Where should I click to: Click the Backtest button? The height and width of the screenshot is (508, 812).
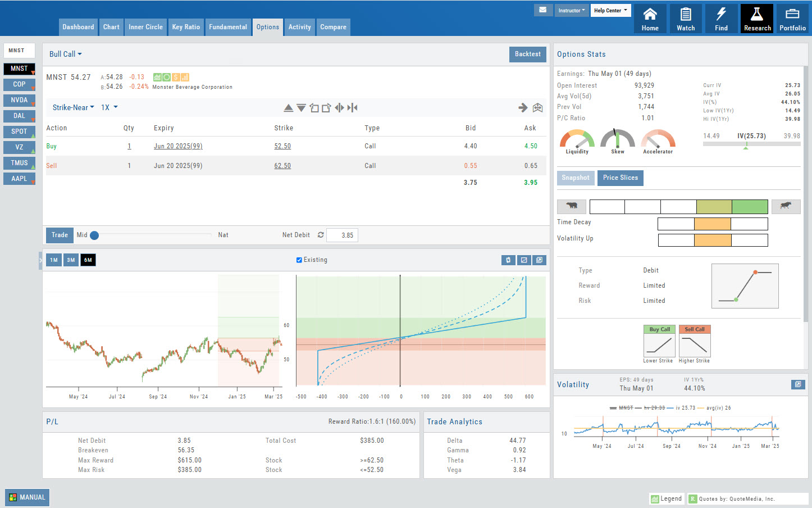coord(527,54)
